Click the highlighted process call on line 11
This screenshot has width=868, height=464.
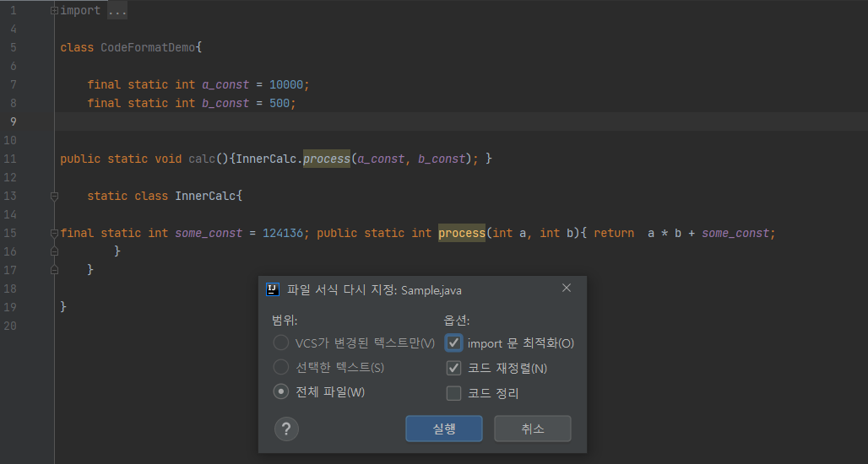[x=327, y=159]
